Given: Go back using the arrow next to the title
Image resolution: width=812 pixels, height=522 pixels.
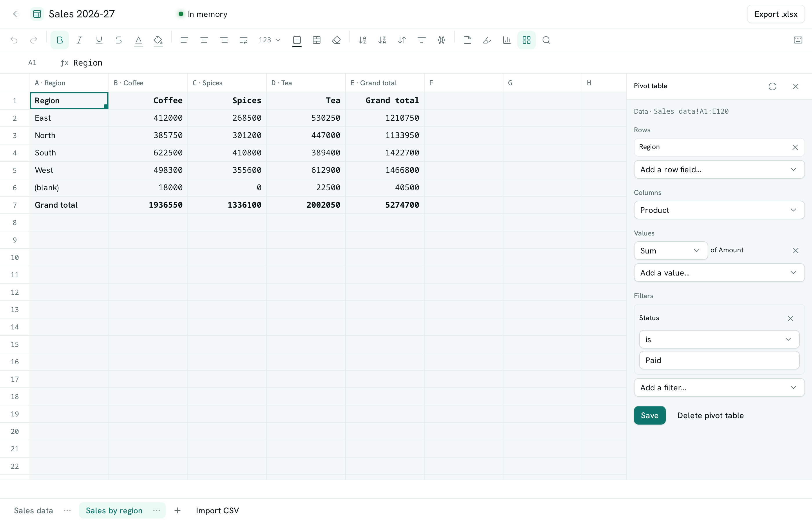Looking at the screenshot, I should [16, 14].
